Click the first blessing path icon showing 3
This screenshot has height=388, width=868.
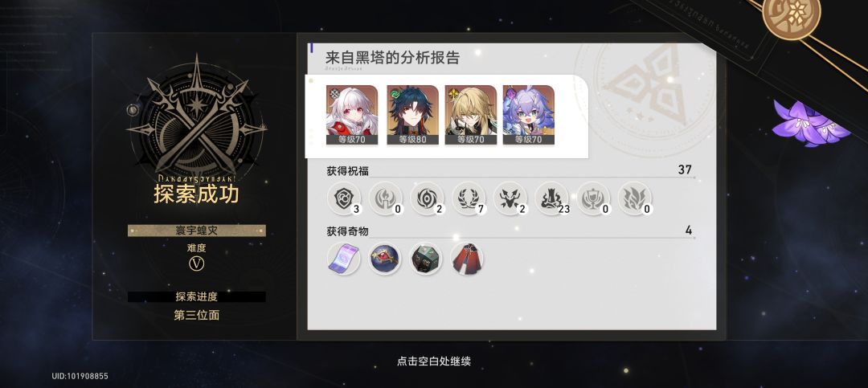click(344, 198)
